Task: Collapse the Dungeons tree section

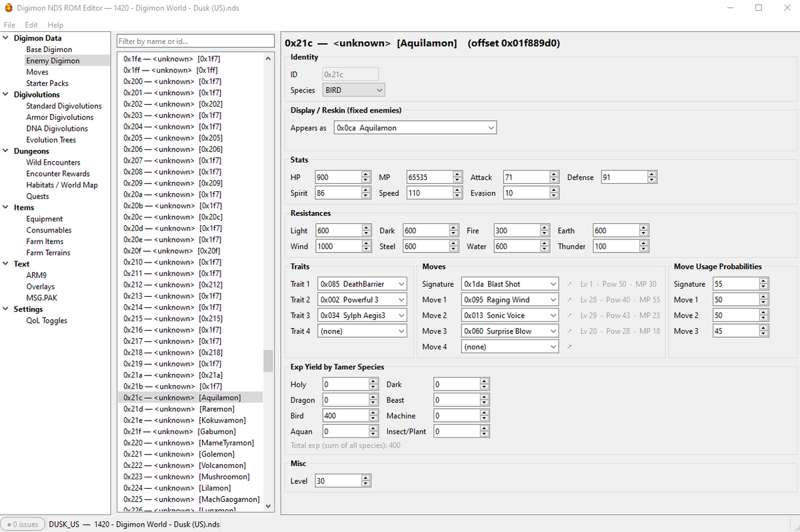Action: (6, 151)
